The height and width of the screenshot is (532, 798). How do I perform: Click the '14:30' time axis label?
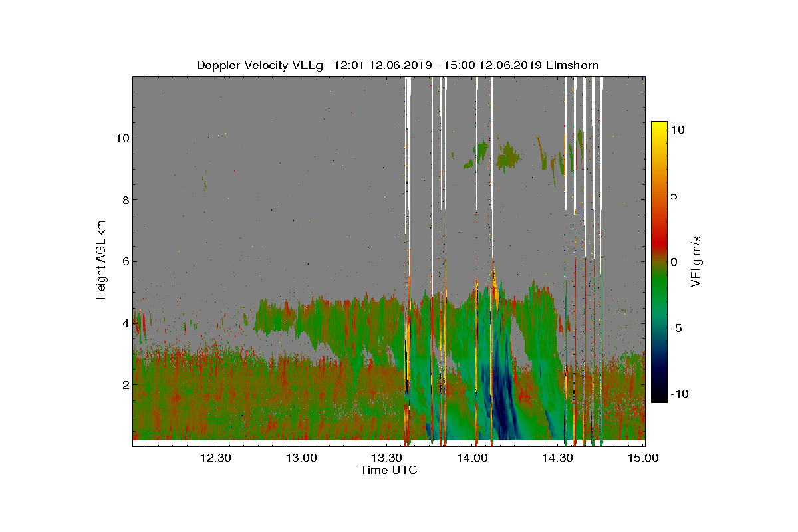[559, 458]
